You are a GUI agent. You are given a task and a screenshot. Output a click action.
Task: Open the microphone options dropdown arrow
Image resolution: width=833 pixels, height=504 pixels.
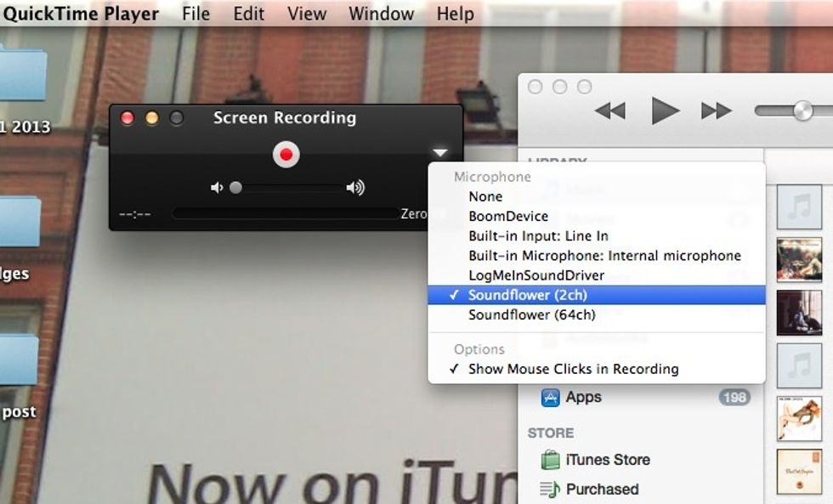point(439,154)
